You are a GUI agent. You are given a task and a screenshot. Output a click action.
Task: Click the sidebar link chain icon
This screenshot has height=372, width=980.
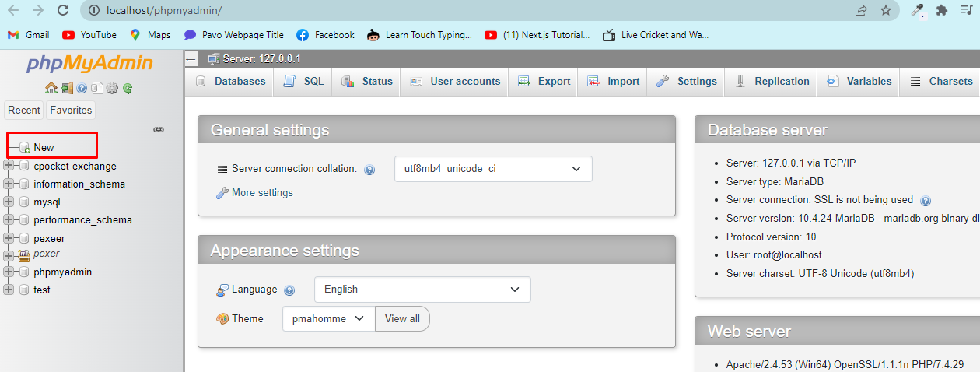pyautogui.click(x=159, y=129)
